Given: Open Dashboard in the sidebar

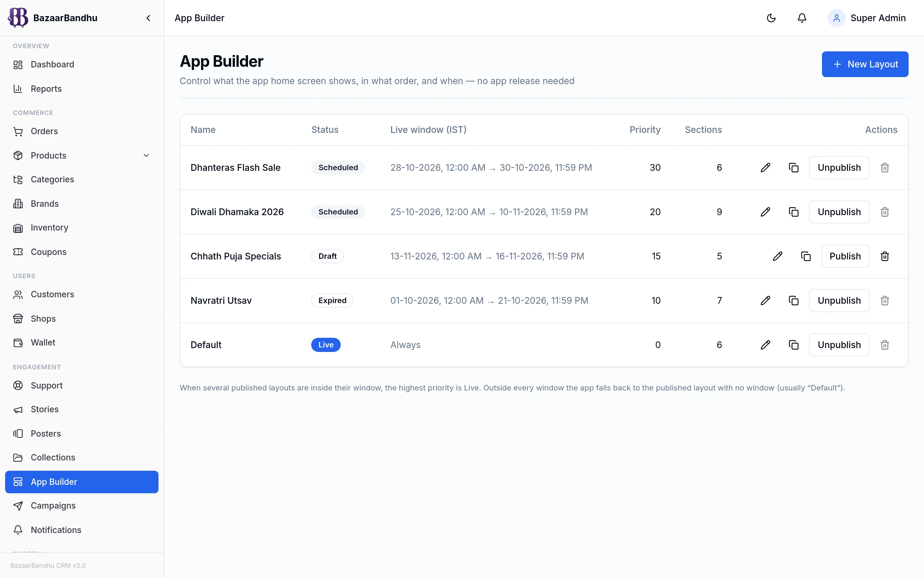Looking at the screenshot, I should (x=82, y=65).
